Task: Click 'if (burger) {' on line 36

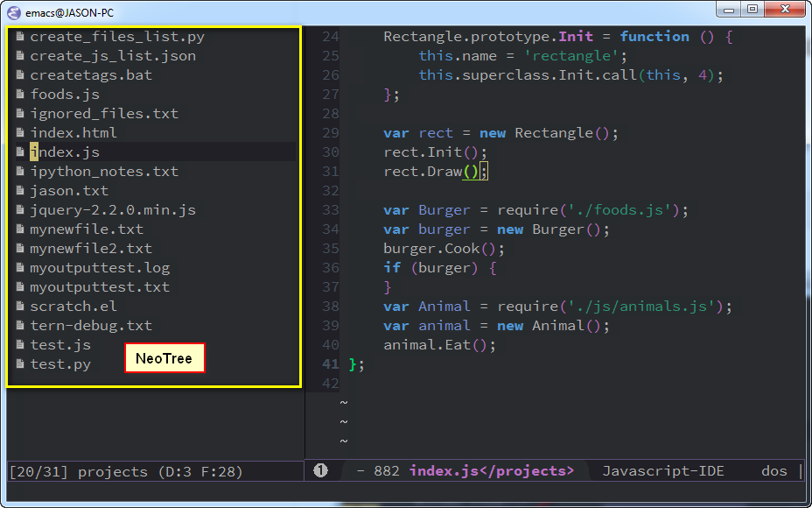Action: tap(440, 267)
